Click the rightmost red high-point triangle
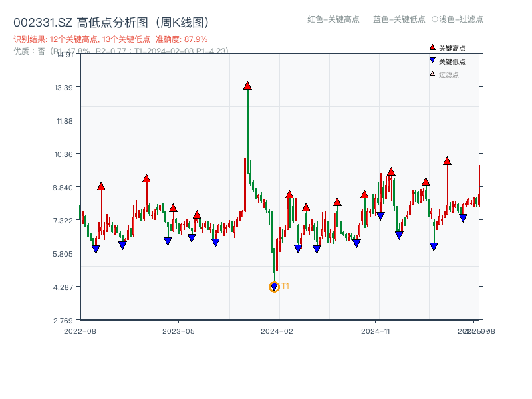 pyautogui.click(x=447, y=161)
